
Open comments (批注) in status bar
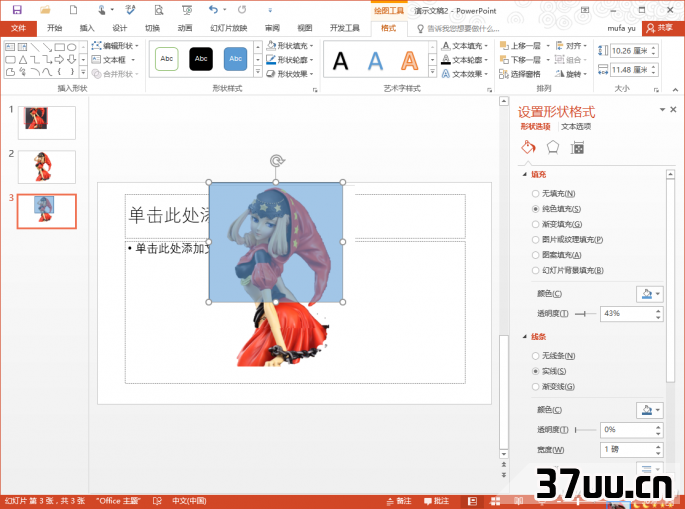click(436, 501)
